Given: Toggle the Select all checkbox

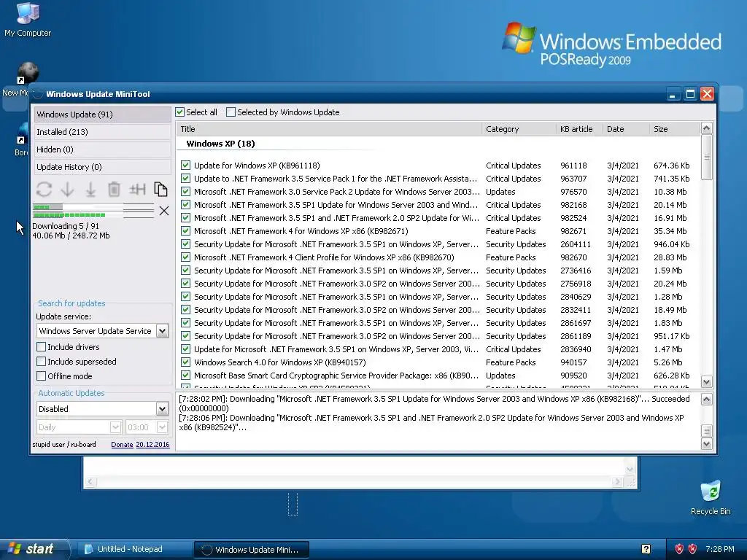Looking at the screenshot, I should [x=179, y=112].
